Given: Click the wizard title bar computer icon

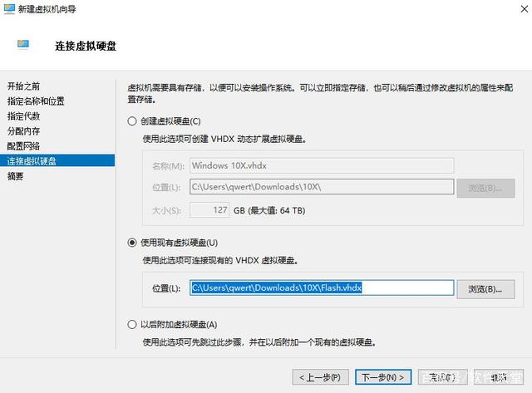Looking at the screenshot, I should point(9,8).
